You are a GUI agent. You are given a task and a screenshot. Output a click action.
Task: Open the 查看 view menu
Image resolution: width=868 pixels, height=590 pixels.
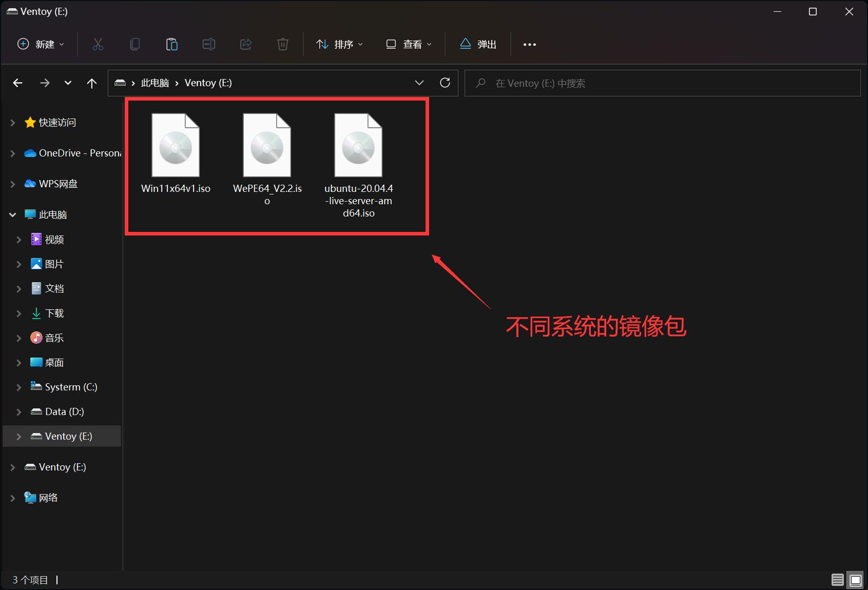click(x=408, y=44)
